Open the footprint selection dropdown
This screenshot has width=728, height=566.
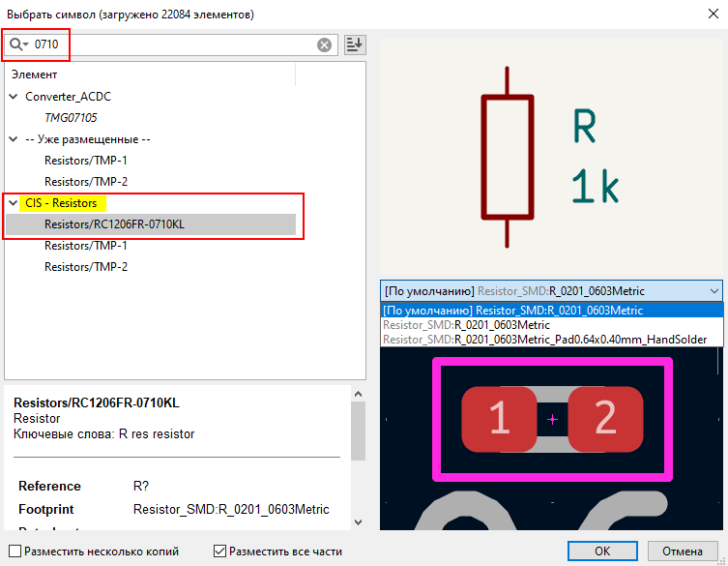(552, 290)
